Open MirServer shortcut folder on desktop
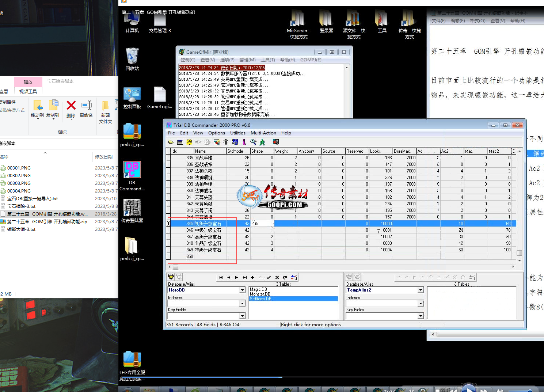 click(x=298, y=24)
